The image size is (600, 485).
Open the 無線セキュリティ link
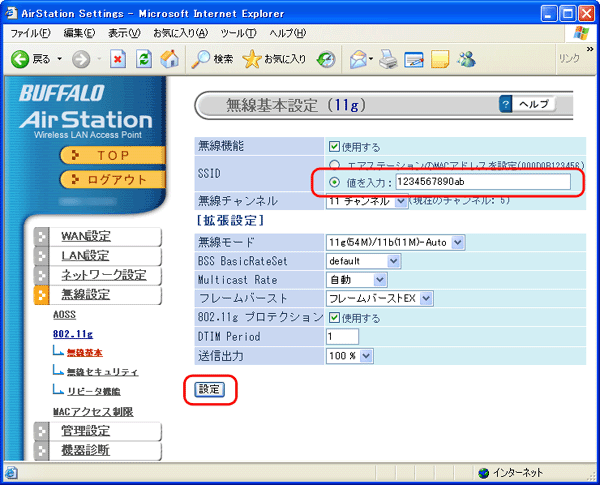pyautogui.click(x=103, y=372)
